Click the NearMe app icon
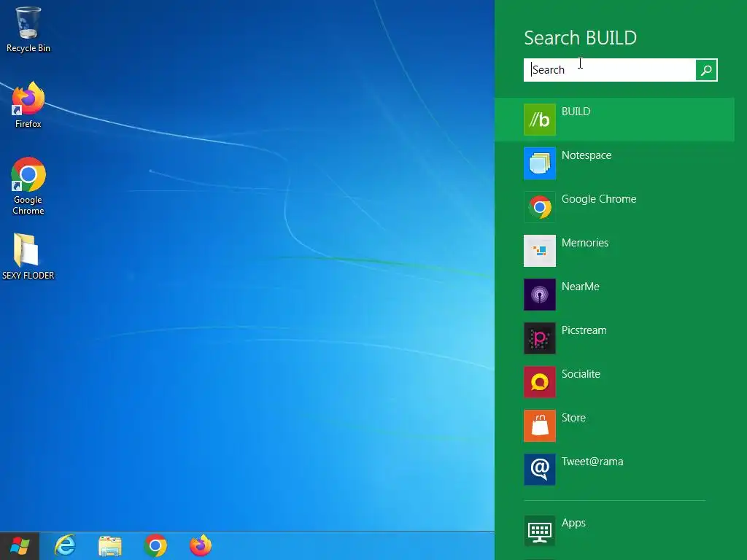747x560 pixels. tap(540, 295)
